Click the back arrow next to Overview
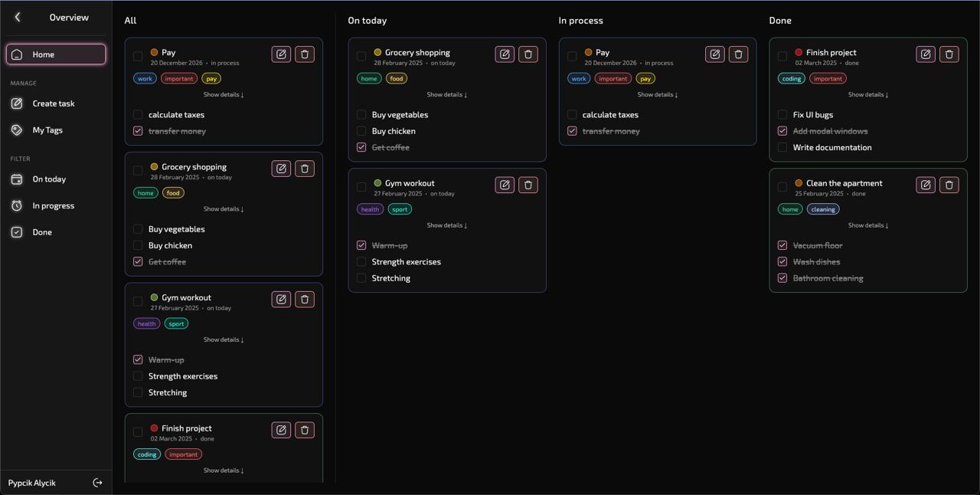 pyautogui.click(x=18, y=17)
